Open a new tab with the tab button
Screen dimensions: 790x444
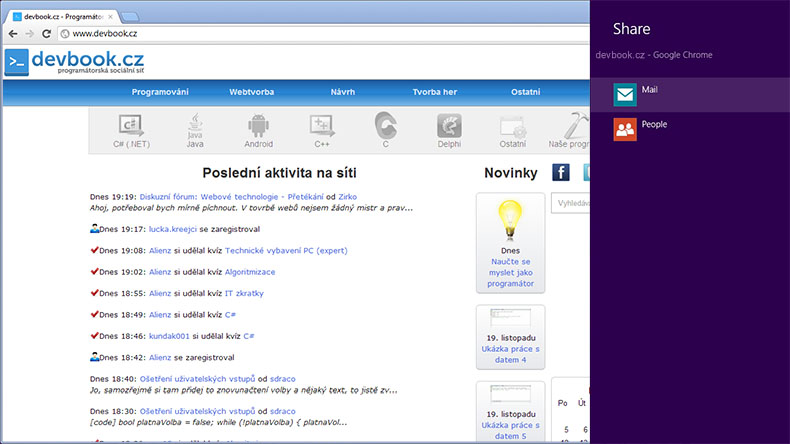(x=130, y=17)
